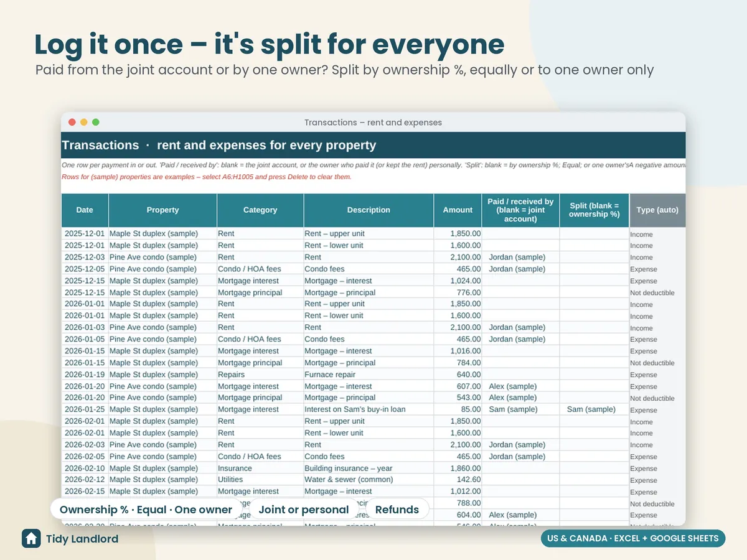Click the amount cell "607.00"
The height and width of the screenshot is (560, 747).
tap(458, 386)
